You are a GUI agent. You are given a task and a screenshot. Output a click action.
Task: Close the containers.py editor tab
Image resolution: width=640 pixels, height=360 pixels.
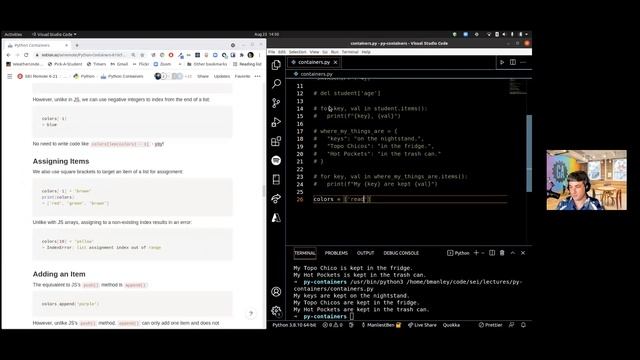tap(336, 62)
